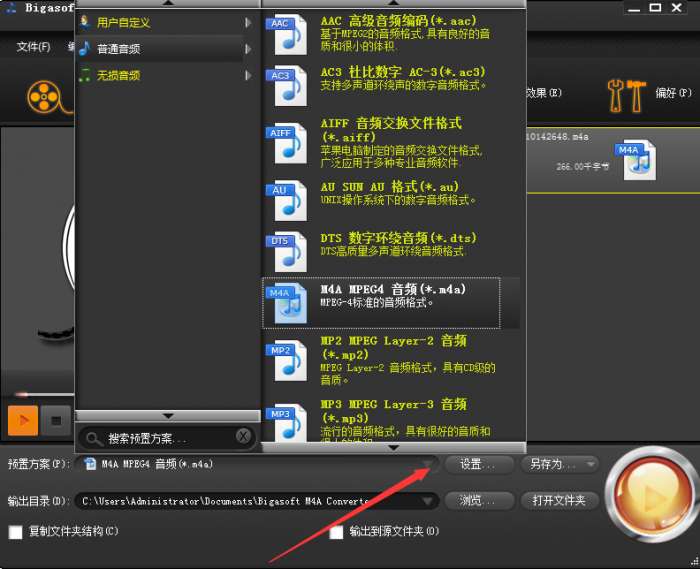Select AAC 高级音频编码(*.aac) text entry

pos(399,21)
